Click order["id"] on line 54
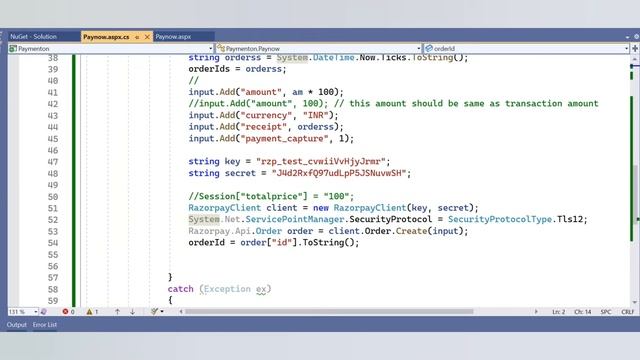The image size is (640, 360). click(x=269, y=242)
